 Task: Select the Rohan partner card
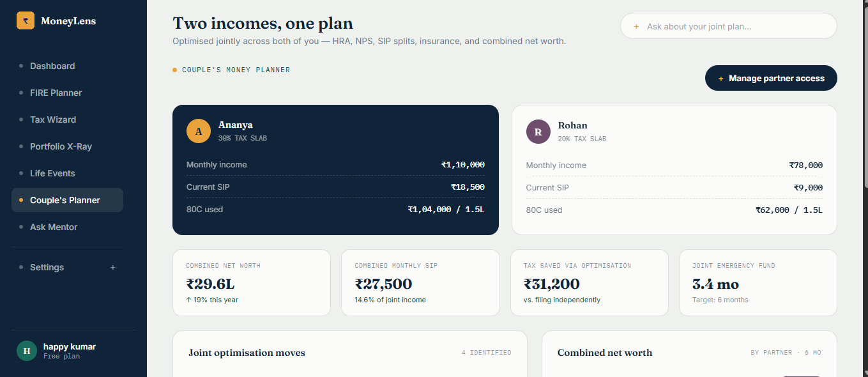674,170
